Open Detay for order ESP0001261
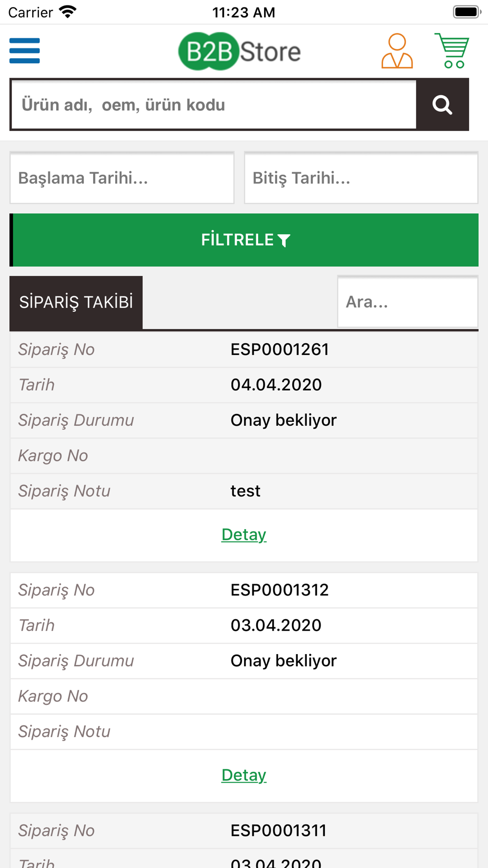Screen dimensions: 488x868 pyautogui.click(x=244, y=535)
